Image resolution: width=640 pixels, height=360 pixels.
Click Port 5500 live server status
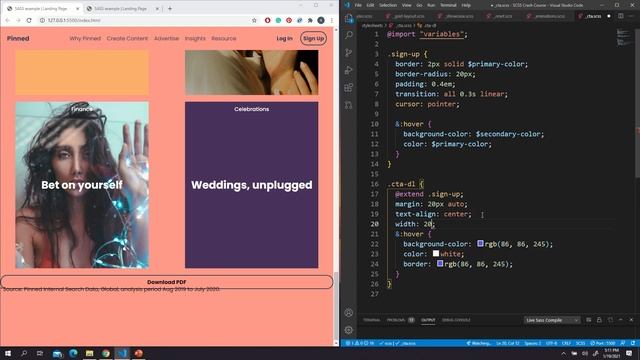coord(603,343)
